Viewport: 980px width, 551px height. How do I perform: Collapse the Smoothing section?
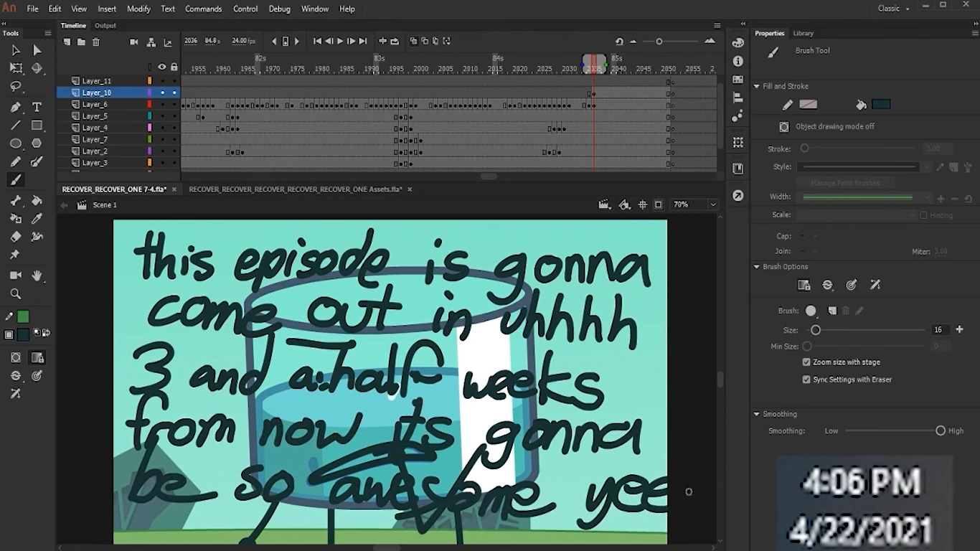click(x=756, y=414)
